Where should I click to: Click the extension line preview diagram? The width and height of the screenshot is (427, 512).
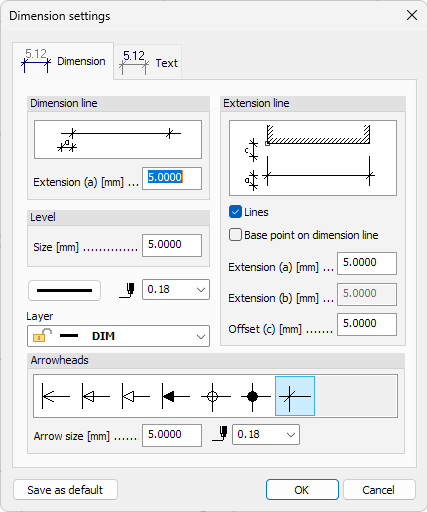coord(313,158)
